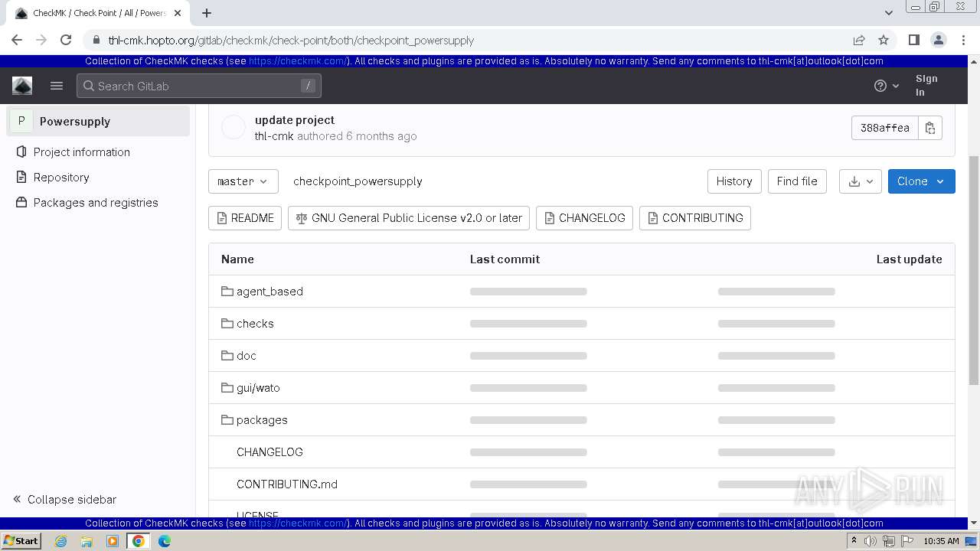Open the tab search dropdown
Viewport: 980px width, 551px height.
[889, 13]
